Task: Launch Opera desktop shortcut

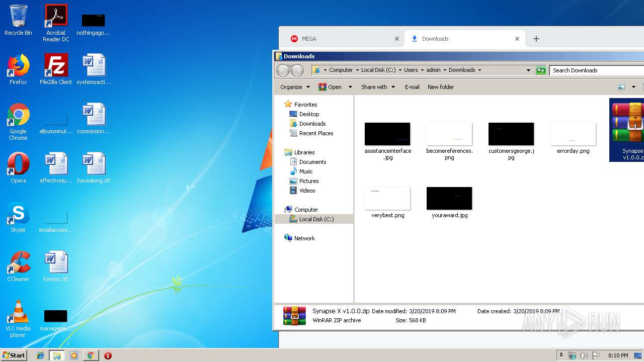Action: coord(18,168)
